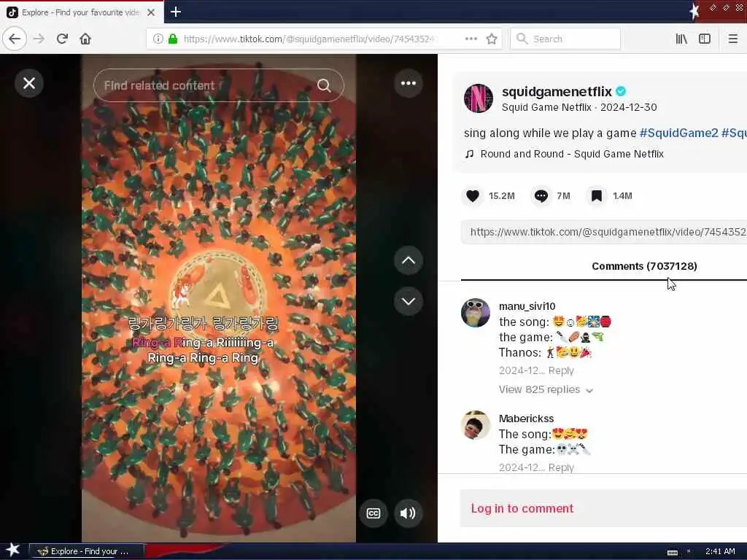Open the browser hamburger menu
The image size is (747, 560).
tap(732, 39)
